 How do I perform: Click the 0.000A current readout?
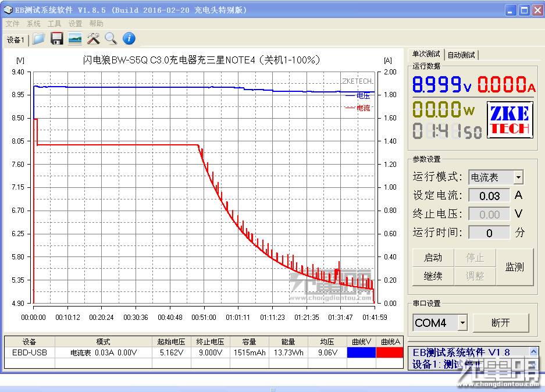click(506, 84)
